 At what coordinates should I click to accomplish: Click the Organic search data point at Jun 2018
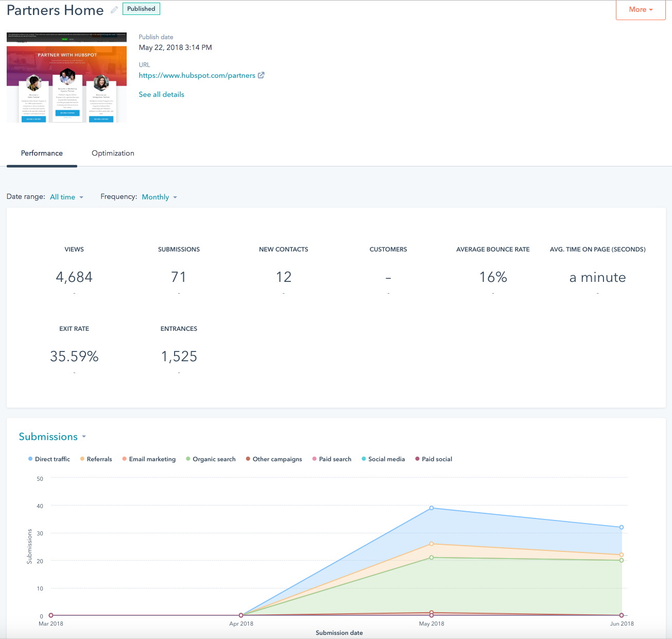pos(622,560)
